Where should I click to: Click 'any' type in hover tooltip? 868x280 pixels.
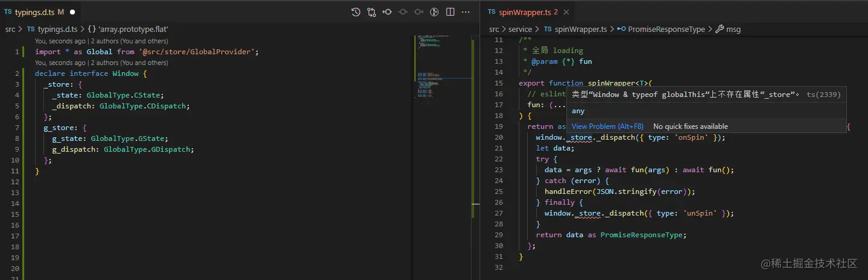pyautogui.click(x=578, y=111)
